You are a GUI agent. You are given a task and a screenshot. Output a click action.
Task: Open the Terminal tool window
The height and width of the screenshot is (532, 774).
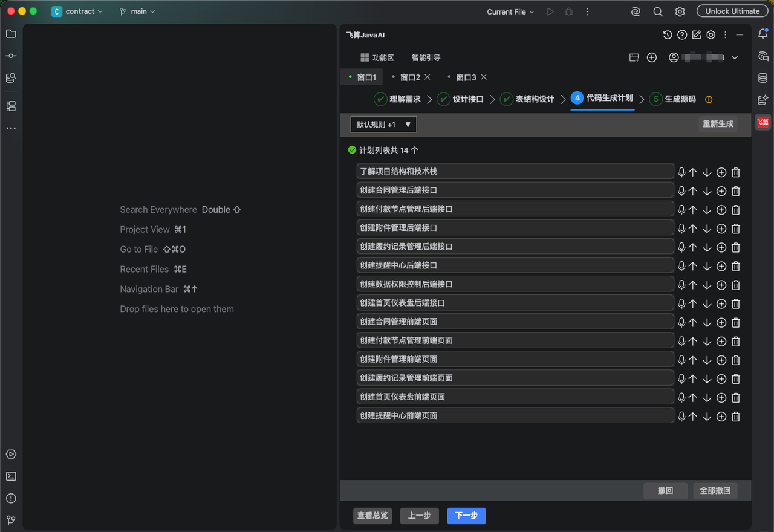tap(11, 476)
